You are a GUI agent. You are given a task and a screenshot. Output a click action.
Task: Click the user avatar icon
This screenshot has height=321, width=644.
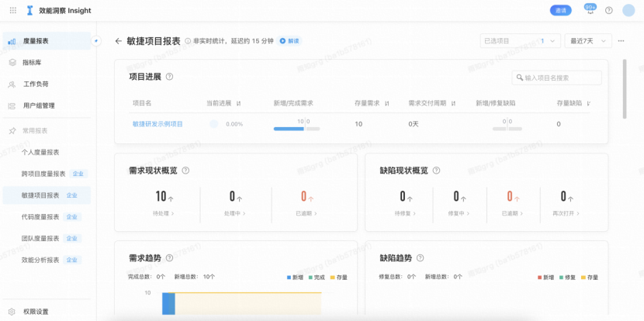point(628,10)
